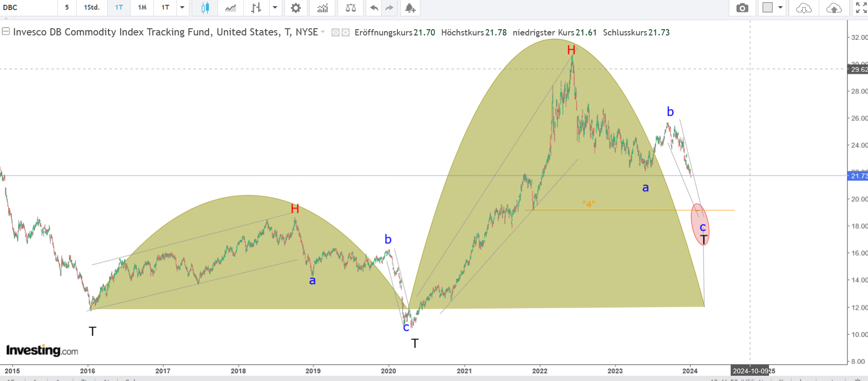Screen dimensions: 868x381
Task: Enter fullscreen chart mode
Action: (861, 8)
